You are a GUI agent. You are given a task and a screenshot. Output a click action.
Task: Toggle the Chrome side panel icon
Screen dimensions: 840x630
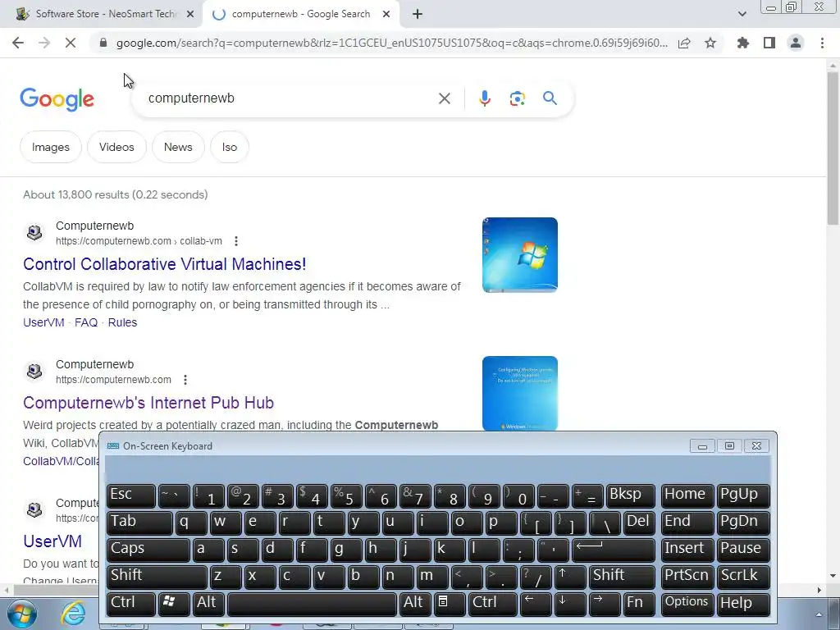point(769,43)
